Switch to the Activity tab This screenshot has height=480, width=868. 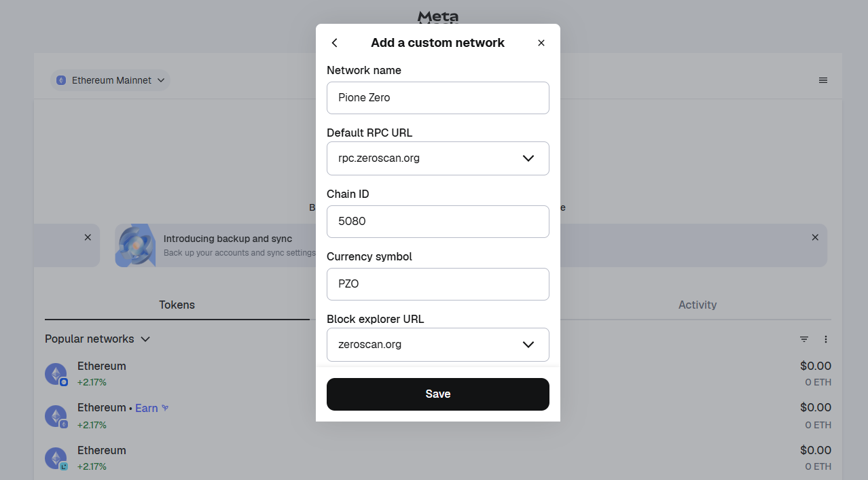698,305
